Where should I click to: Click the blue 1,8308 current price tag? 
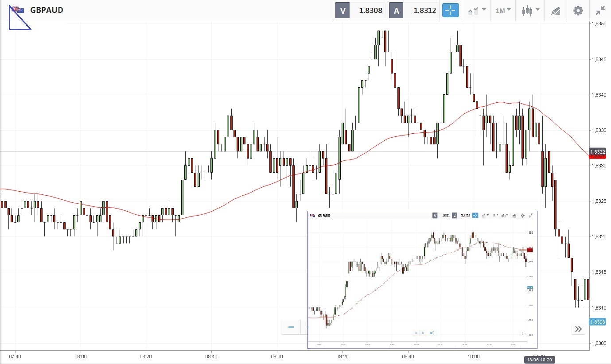point(599,322)
